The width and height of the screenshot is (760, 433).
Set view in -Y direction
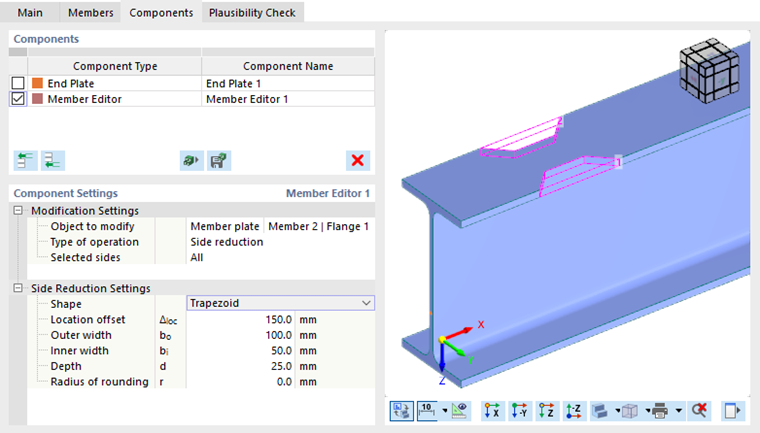(x=519, y=411)
